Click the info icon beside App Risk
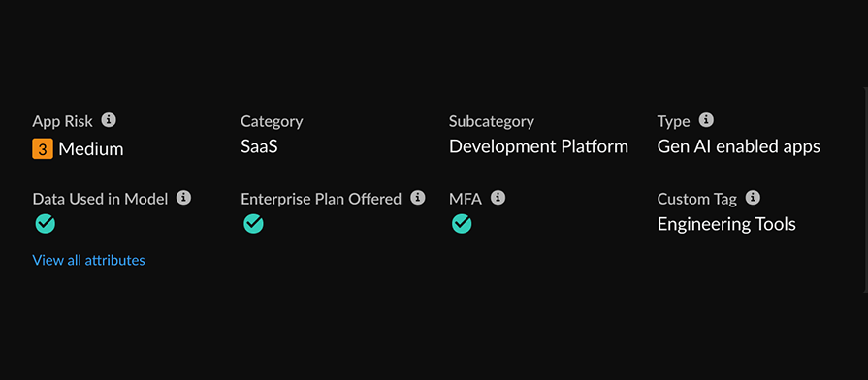Viewport: 868px width, 380px height. coord(109,120)
